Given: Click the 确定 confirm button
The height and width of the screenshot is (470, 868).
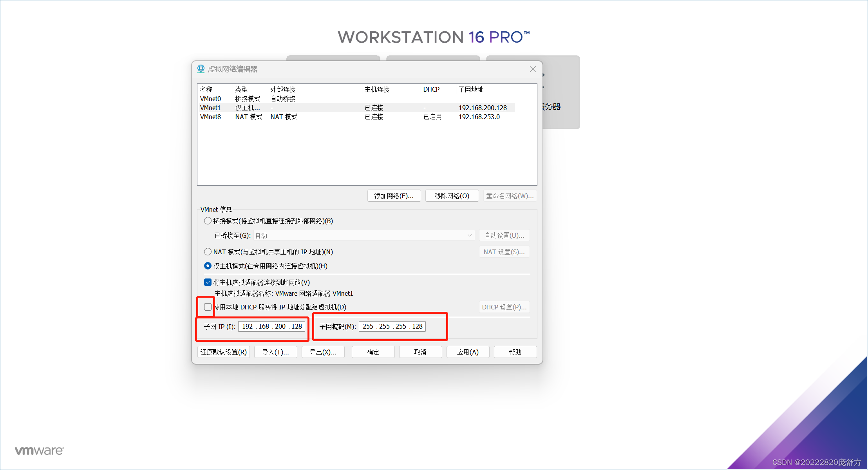Looking at the screenshot, I should (373, 352).
